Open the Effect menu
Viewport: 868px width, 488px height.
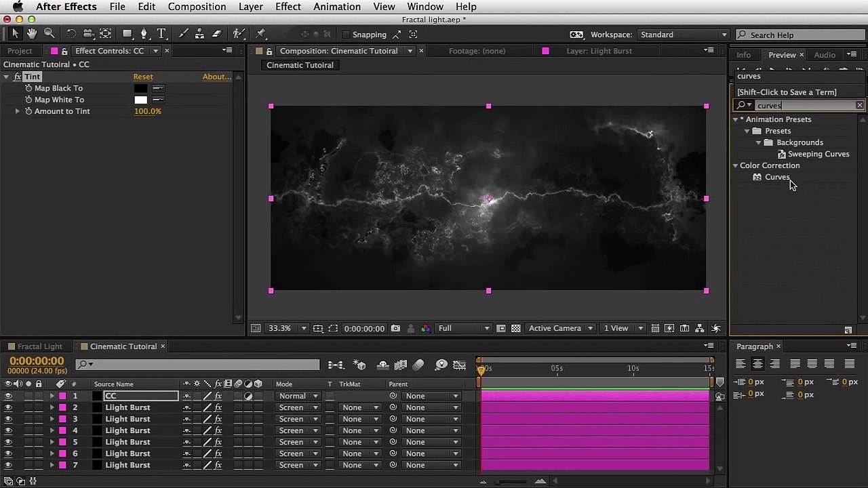pos(288,7)
